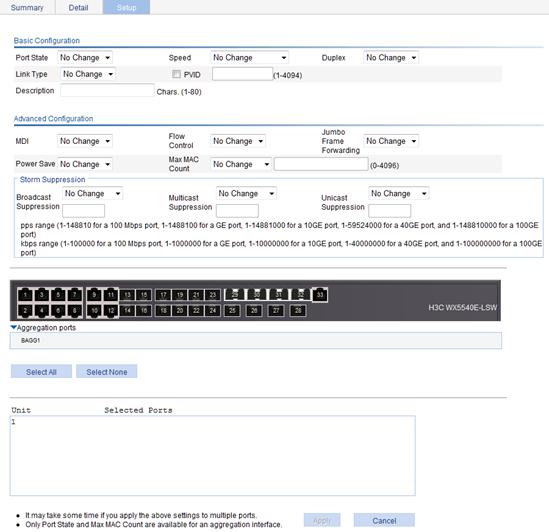Select the BAGG1 aggregation port

coord(30,340)
